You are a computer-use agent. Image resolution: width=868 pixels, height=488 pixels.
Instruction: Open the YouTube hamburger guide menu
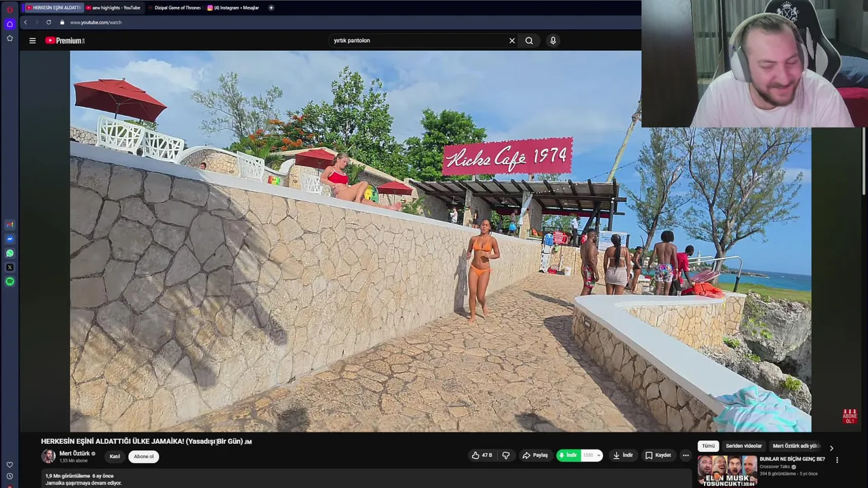click(32, 41)
